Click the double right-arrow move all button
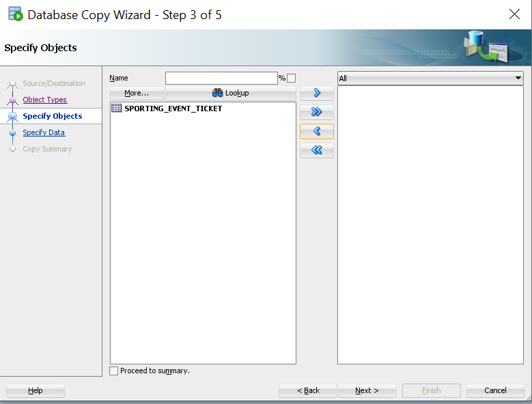Viewport: 532px width, 404px height. [x=317, y=112]
